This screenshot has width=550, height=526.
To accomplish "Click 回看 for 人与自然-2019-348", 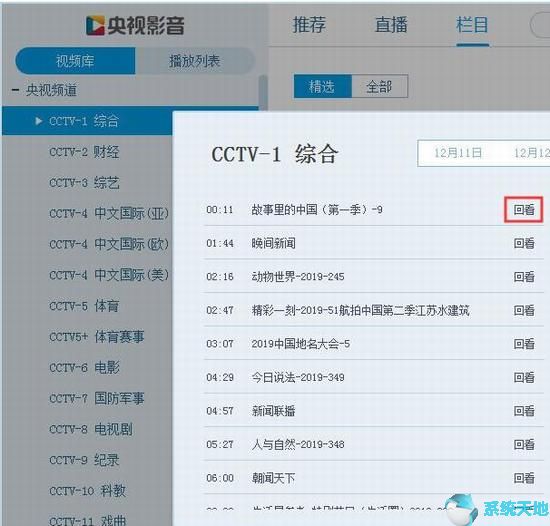I will pos(524,444).
